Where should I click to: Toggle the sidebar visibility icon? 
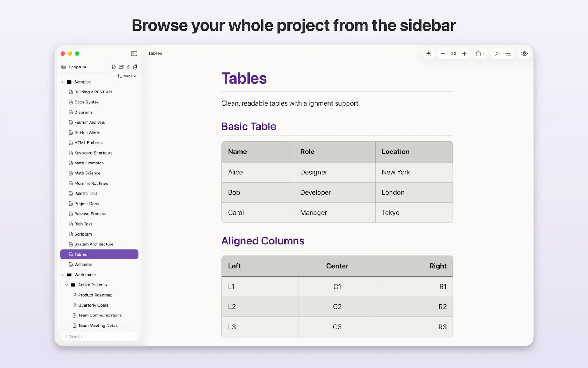coord(134,53)
